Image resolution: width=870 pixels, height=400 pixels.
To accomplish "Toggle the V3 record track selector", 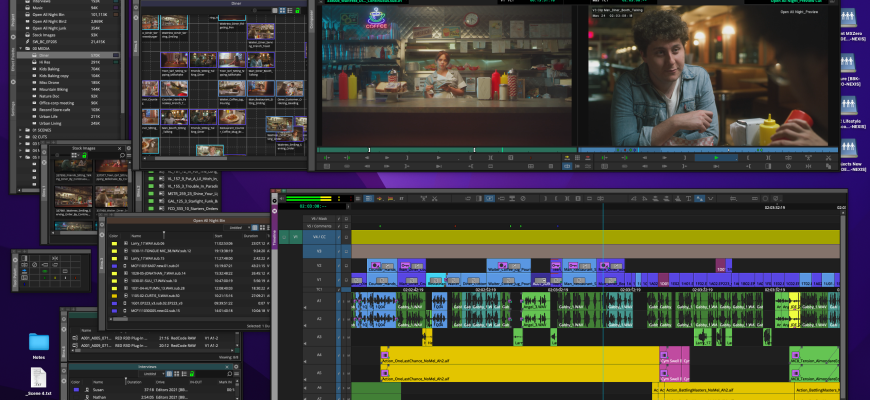I will (319, 251).
